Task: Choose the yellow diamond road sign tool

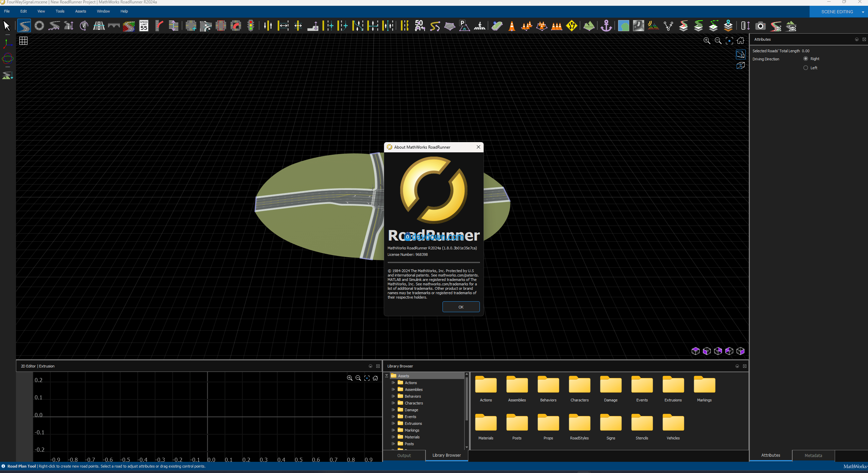Action: pyautogui.click(x=572, y=26)
